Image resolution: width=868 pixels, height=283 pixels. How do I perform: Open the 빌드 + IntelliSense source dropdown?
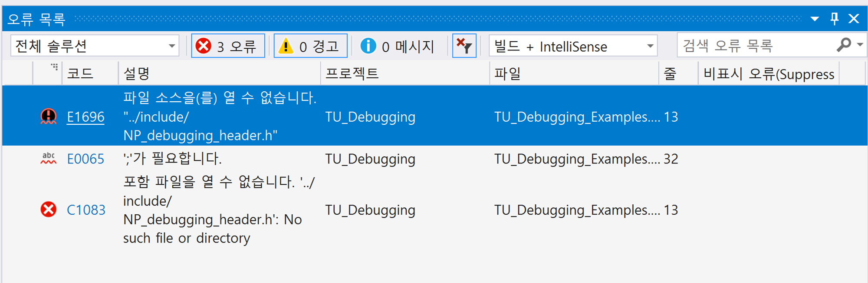[x=650, y=46]
